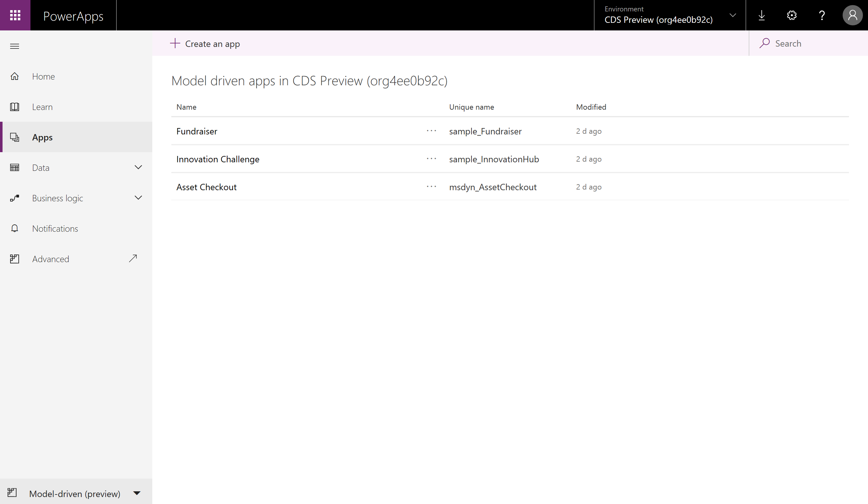Toggle the sidebar with the hamburger icon
This screenshot has height=504, width=868.
[15, 46]
